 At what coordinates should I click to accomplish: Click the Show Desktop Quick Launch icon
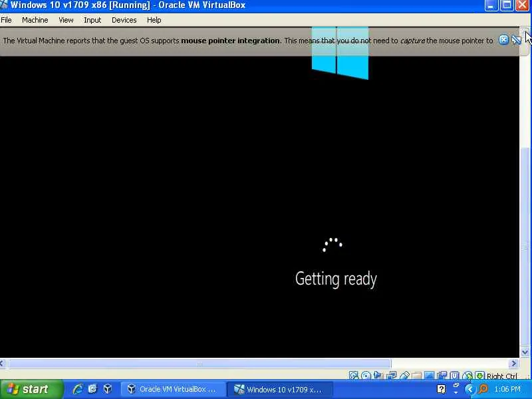(x=92, y=389)
